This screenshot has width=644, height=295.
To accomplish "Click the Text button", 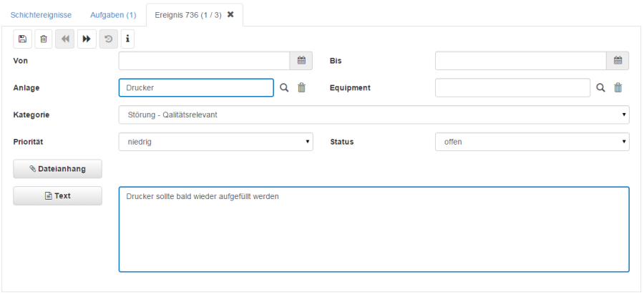I will (58, 195).
